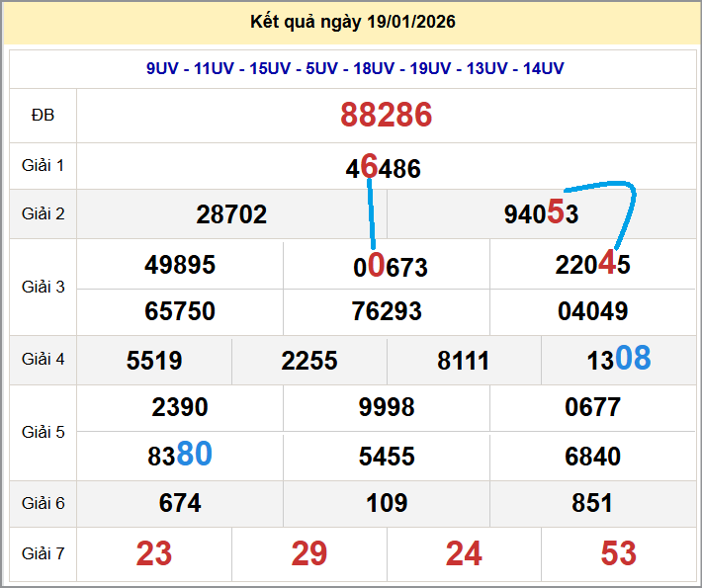Click the Giải 2 number 94053
The height and width of the screenshot is (588, 702).
541,214
